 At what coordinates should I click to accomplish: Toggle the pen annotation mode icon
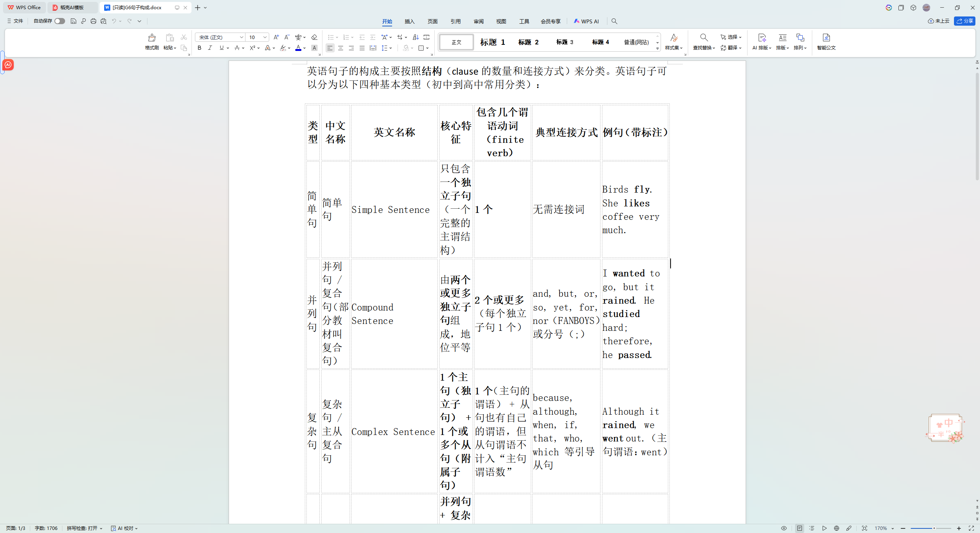[849, 528]
